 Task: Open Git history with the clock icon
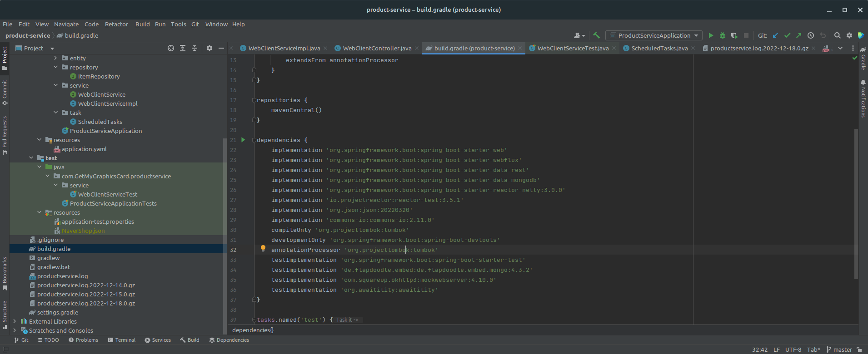[810, 35]
